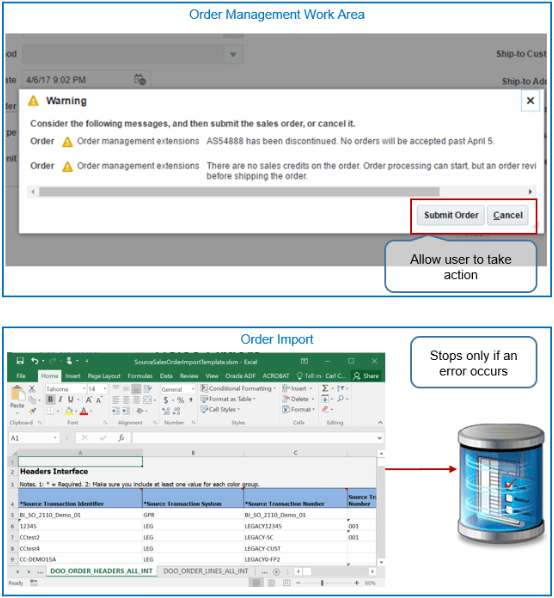Collapse the Excel ribbon with chevron
This screenshot has width=554, height=598.
(x=380, y=422)
